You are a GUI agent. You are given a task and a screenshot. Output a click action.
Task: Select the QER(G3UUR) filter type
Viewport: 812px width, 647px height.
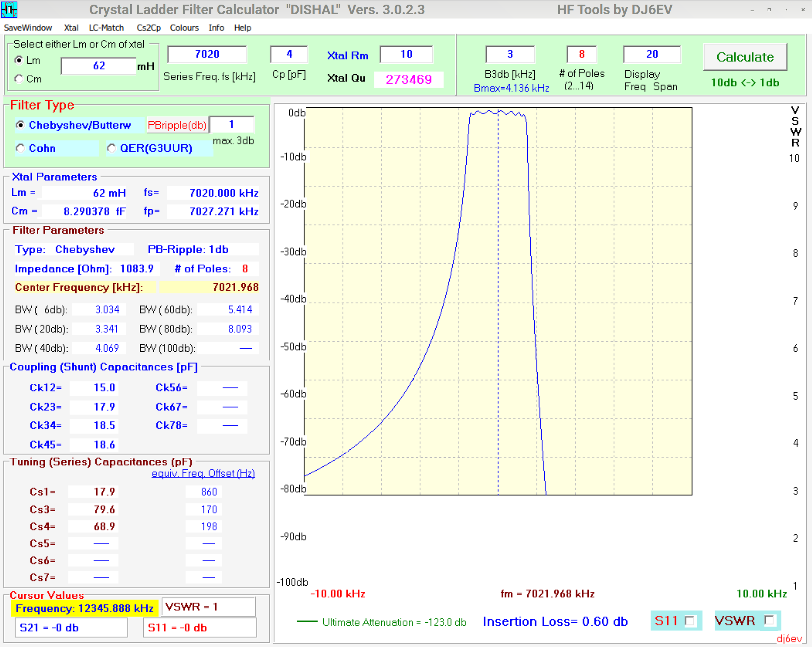112,148
